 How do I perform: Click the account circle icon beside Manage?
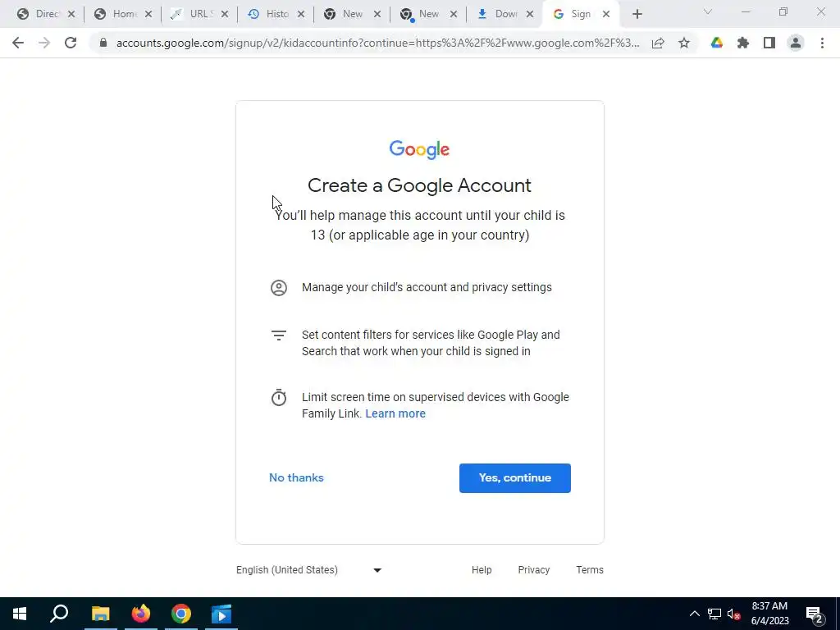tap(279, 288)
